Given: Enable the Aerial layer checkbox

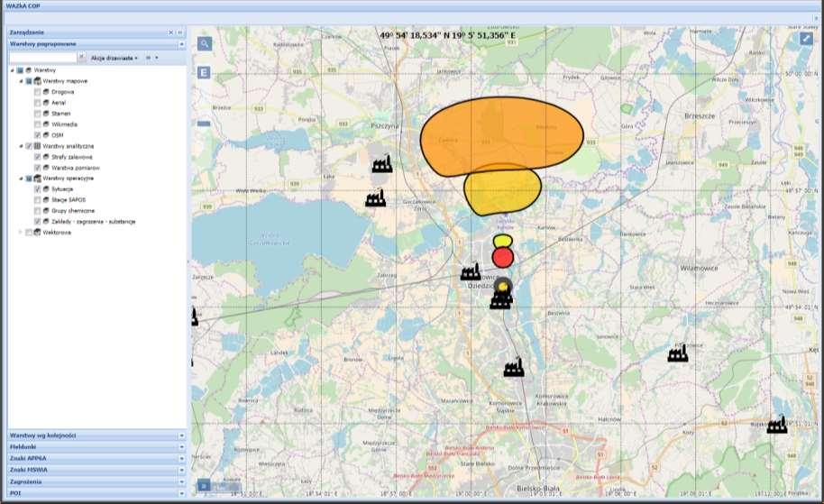Looking at the screenshot, I should click(37, 103).
